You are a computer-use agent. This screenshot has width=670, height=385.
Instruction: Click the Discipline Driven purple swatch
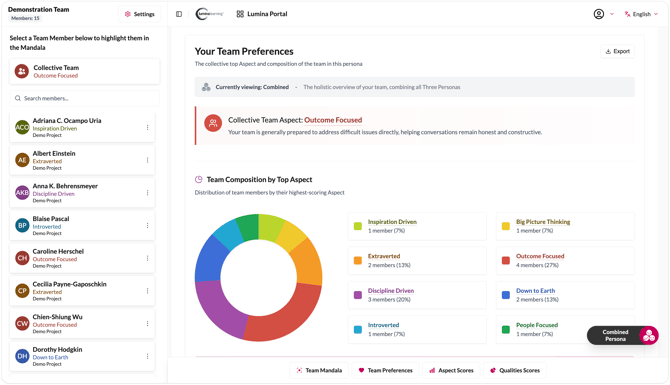tap(358, 295)
